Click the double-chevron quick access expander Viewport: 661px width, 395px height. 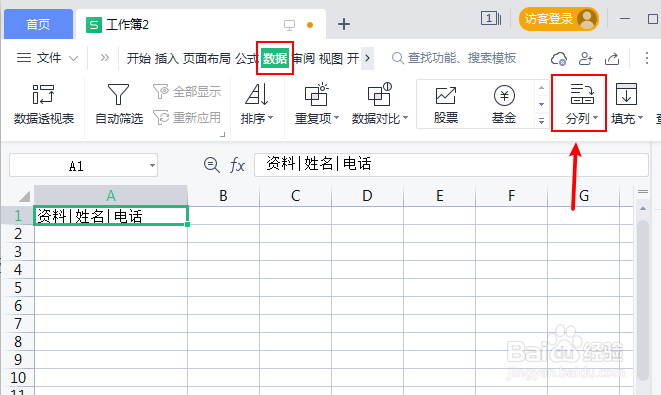(105, 58)
